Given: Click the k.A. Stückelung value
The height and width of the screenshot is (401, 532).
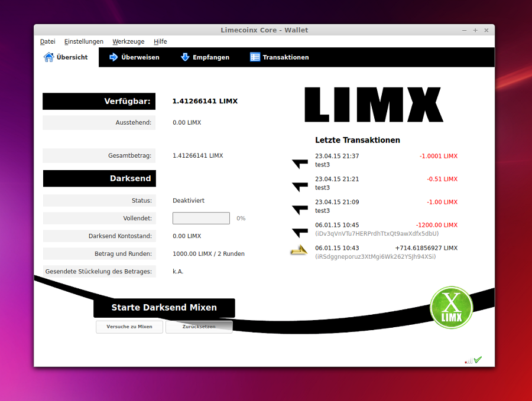Looking at the screenshot, I should pos(178,272).
